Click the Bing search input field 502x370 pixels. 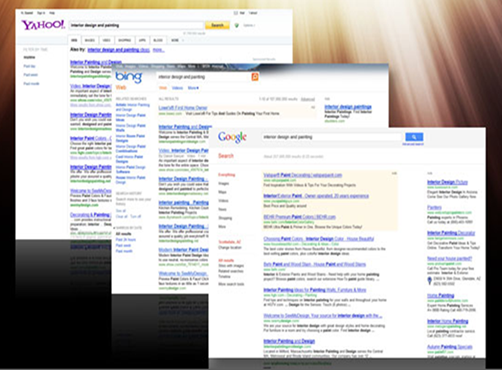[204, 77]
